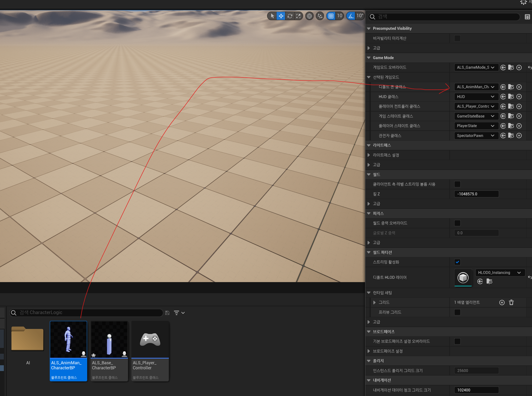532x396 pixels.
Task: Edit 내비게이션 데이터 청크 그리드 크기 field
Action: [x=477, y=390]
